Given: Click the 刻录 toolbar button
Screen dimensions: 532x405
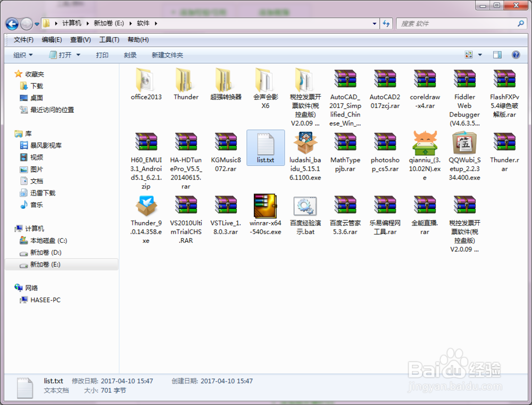Looking at the screenshot, I should click(130, 55).
